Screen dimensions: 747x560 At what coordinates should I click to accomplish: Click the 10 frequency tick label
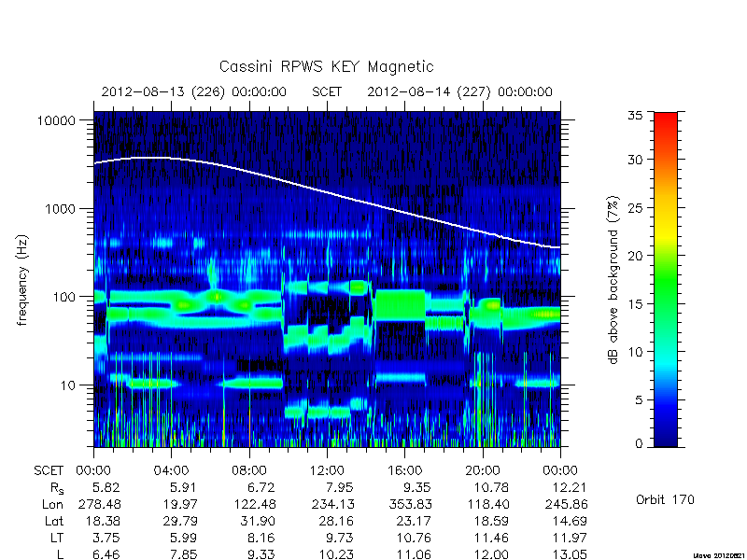(68, 385)
